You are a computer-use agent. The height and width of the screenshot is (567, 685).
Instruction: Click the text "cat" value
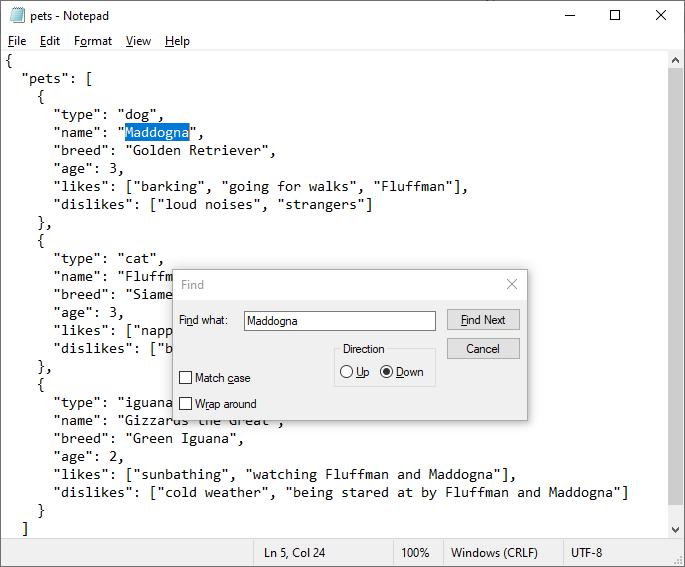[137, 259]
